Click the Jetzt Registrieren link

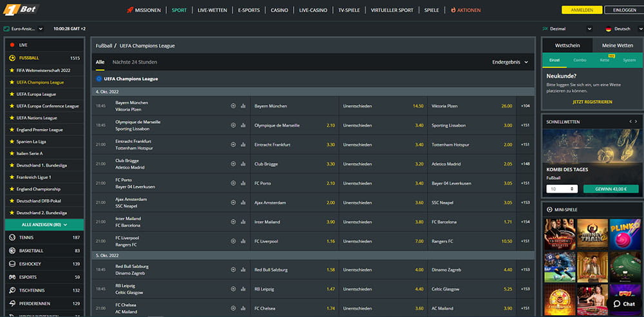click(x=592, y=102)
